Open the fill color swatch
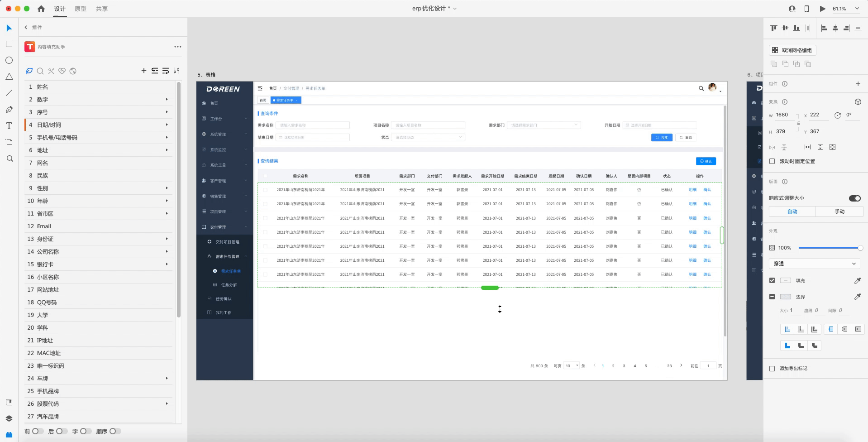Viewport: 868px width, 442px height. pyautogui.click(x=786, y=281)
